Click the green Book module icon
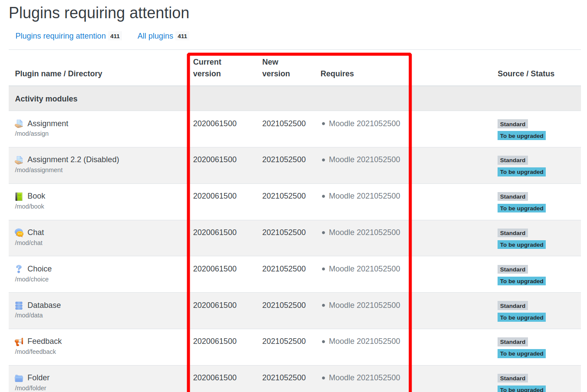 [x=19, y=196]
